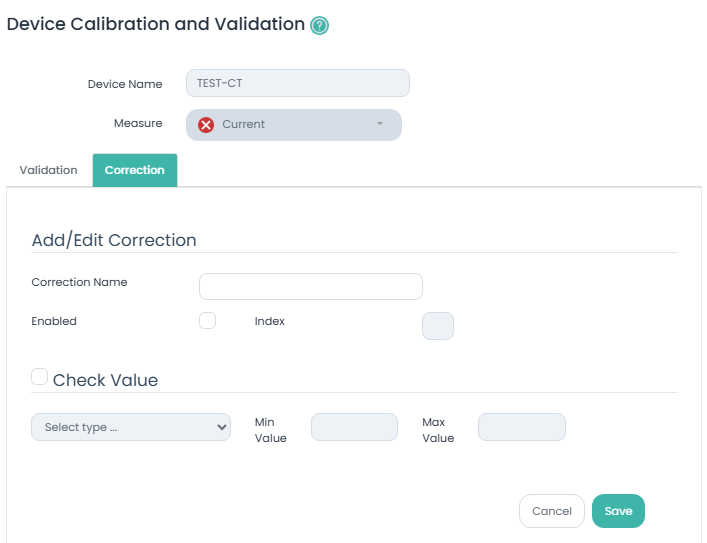Screen dimensions: 707x543
Task: Click the Device Name field showing TEST-CT
Action: point(298,83)
